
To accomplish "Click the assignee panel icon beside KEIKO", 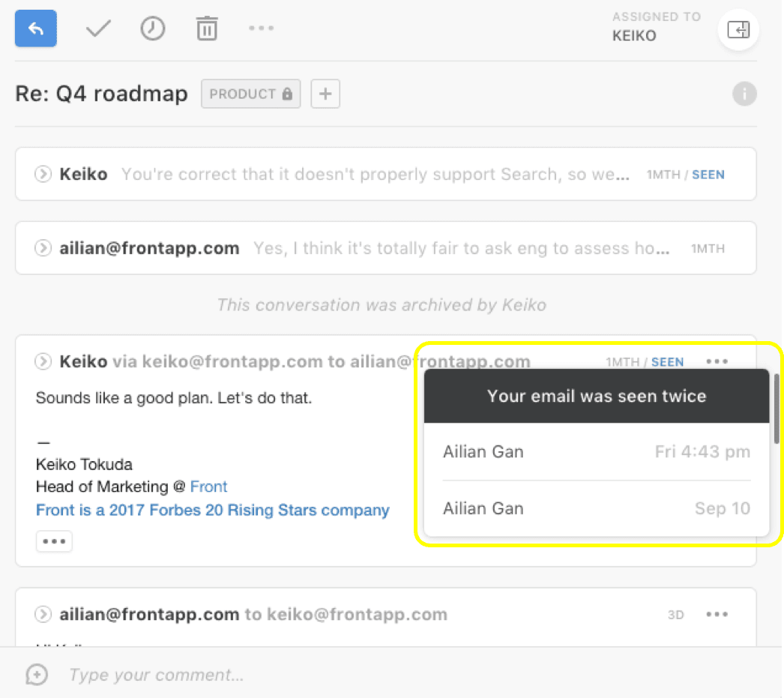I will click(738, 30).
